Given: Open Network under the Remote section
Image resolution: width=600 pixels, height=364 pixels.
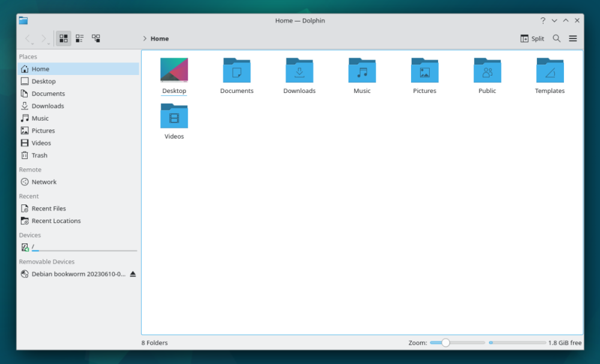Looking at the screenshot, I should click(43, 182).
